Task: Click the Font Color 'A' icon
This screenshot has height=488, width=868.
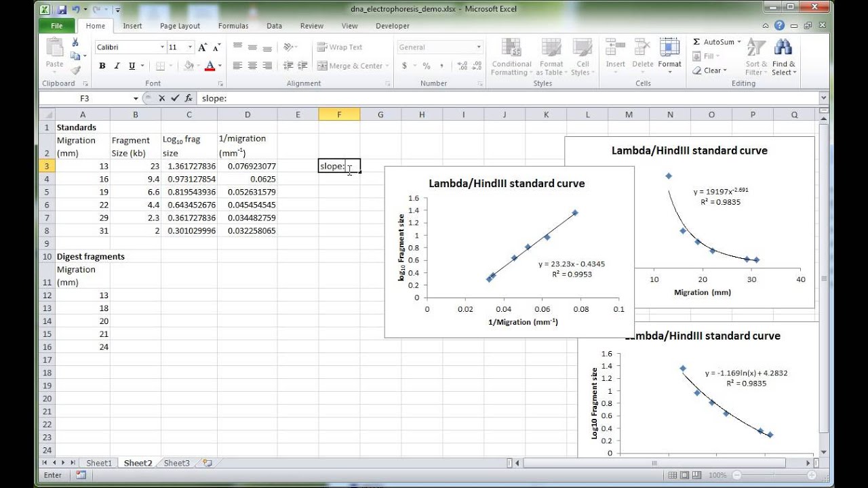Action: pyautogui.click(x=210, y=66)
